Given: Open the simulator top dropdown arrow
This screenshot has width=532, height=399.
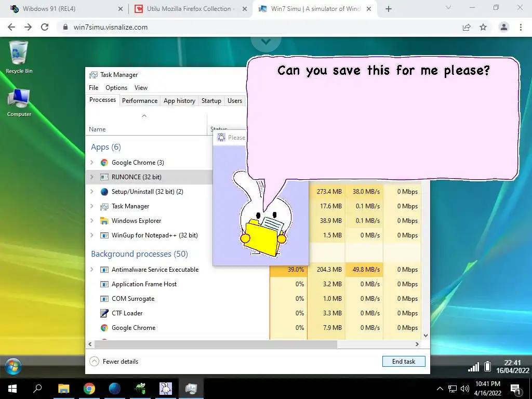Looking at the screenshot, I should 266,42.
